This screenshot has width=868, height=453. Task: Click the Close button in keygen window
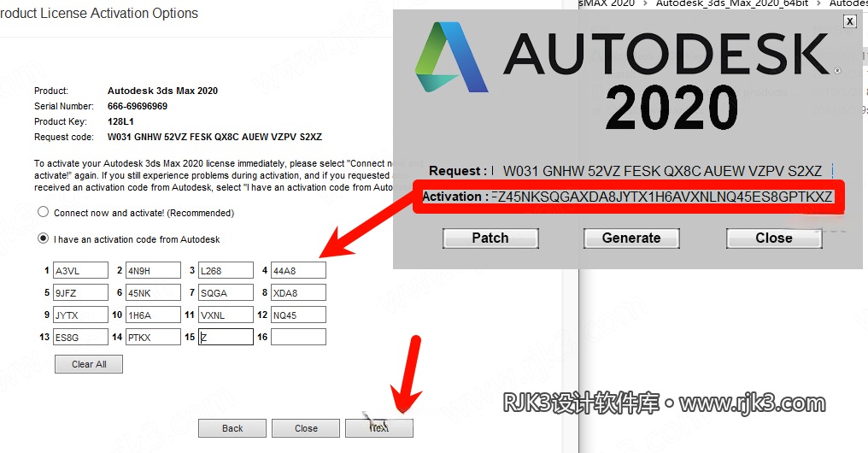774,238
